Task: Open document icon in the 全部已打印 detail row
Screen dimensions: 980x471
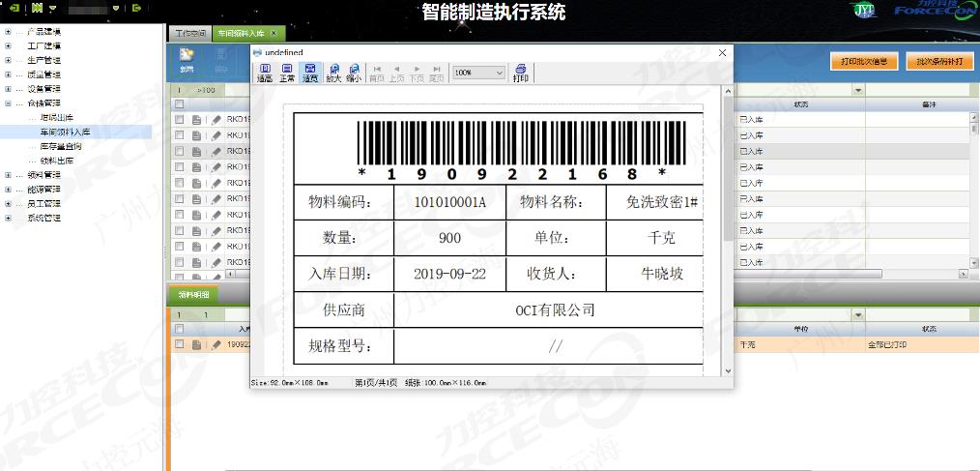Action: 196,344
